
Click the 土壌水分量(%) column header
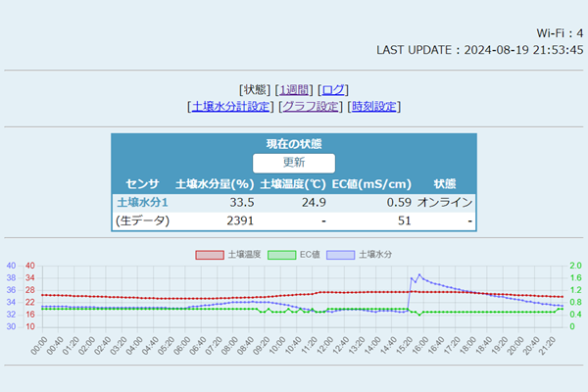[x=215, y=183]
